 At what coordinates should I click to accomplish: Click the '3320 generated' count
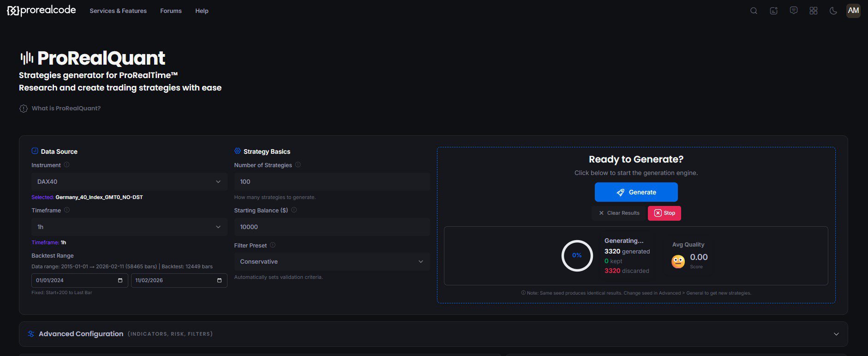click(x=627, y=251)
